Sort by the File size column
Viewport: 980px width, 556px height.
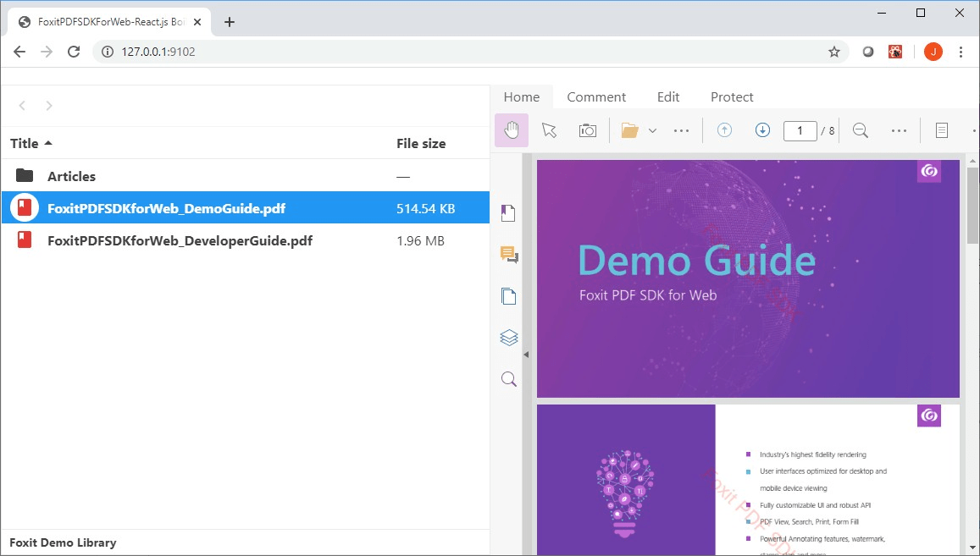[421, 143]
